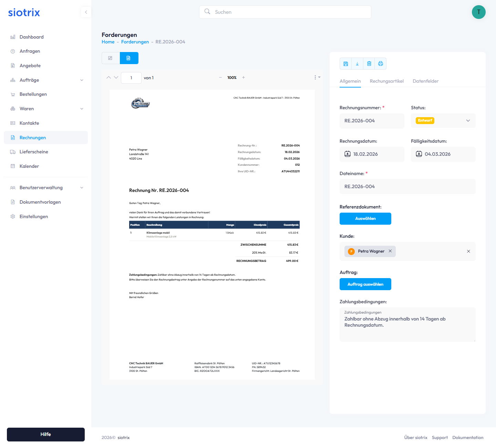
Task: Open the PDF viewer more options menu
Action: (317, 78)
